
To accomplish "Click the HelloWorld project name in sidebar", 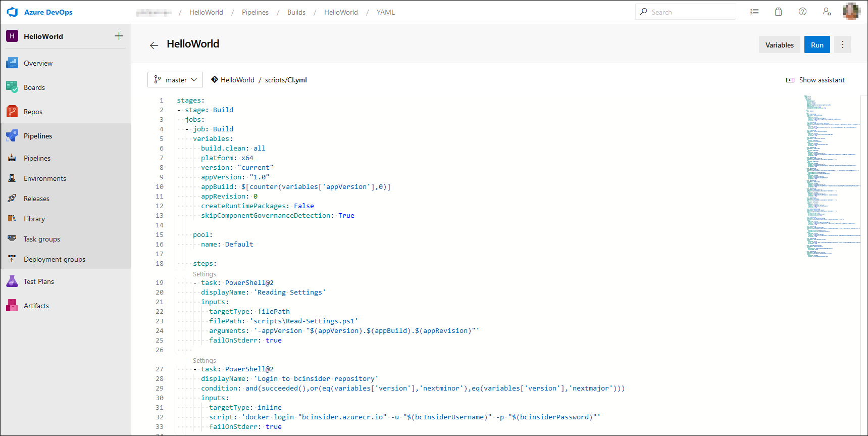I will [43, 36].
